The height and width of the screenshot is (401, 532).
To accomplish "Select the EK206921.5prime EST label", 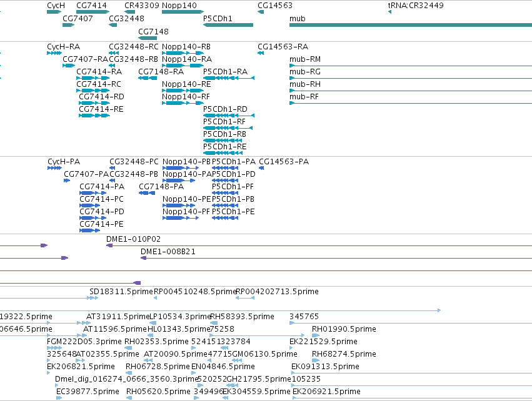I will click(x=326, y=392).
